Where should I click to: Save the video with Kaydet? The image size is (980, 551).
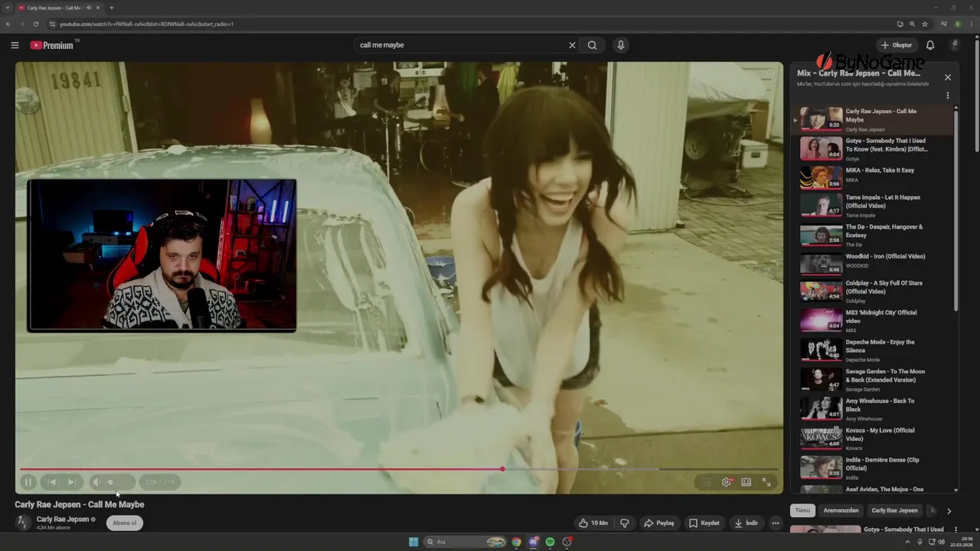pos(704,523)
